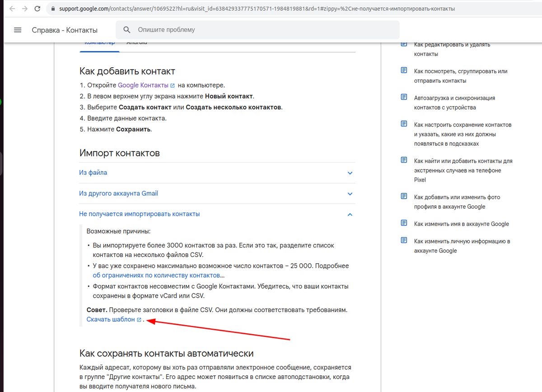Open Как редактировать и удалять контакты article
542x392 pixels.
pos(452,49)
